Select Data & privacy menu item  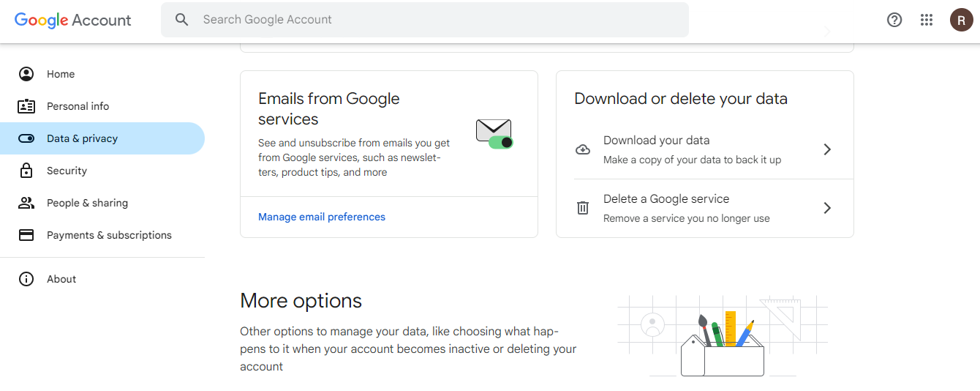click(x=102, y=138)
